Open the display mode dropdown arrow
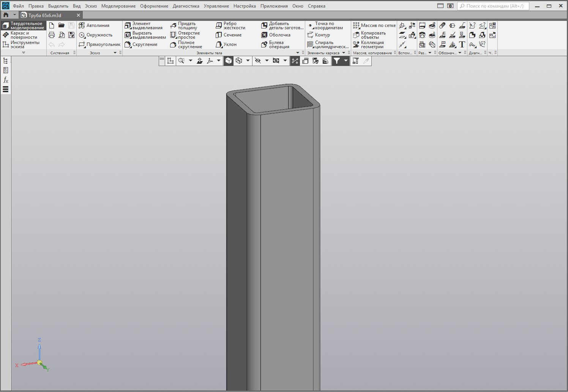 [248, 61]
